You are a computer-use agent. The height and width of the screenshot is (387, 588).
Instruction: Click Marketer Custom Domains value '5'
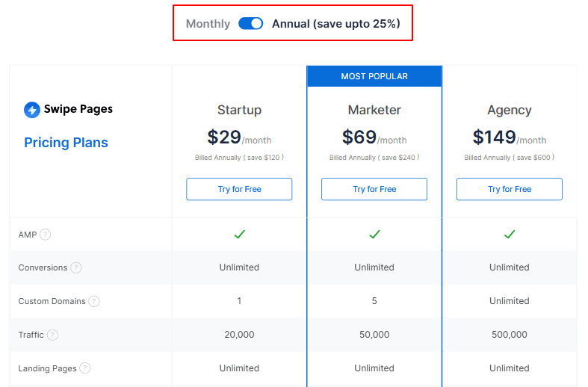[374, 301]
